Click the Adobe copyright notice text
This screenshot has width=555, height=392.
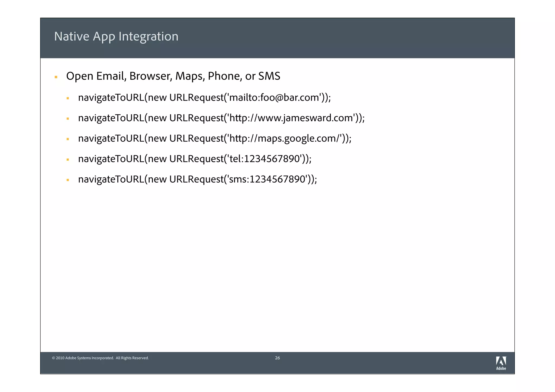100,358
